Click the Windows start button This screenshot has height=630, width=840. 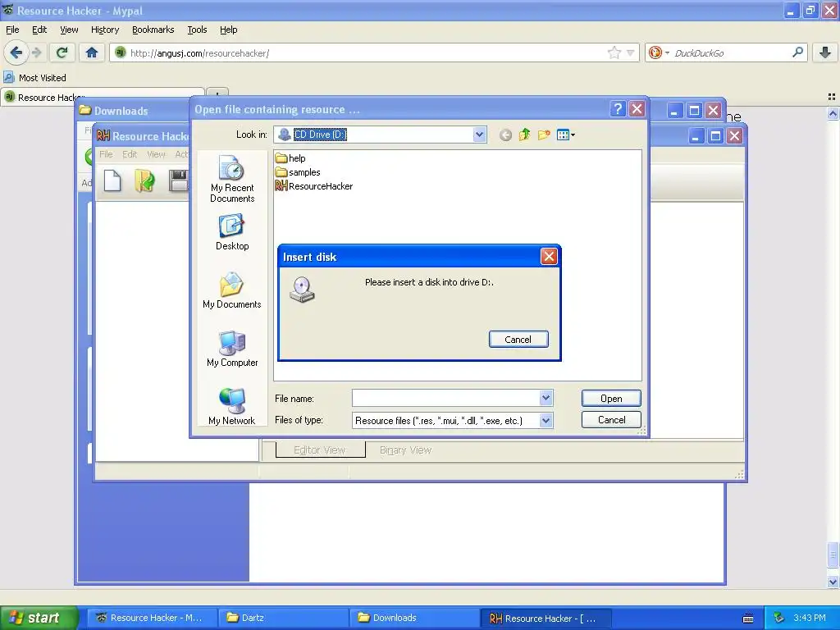[x=39, y=618]
